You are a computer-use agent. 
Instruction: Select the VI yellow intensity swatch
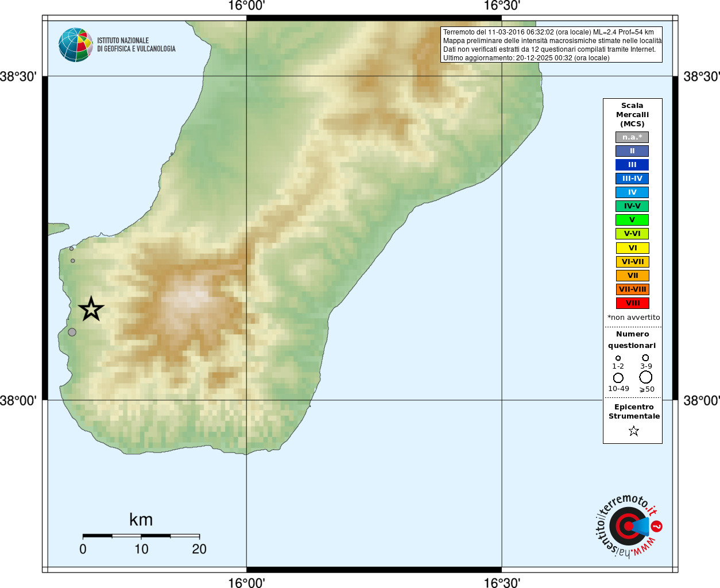[632, 248]
